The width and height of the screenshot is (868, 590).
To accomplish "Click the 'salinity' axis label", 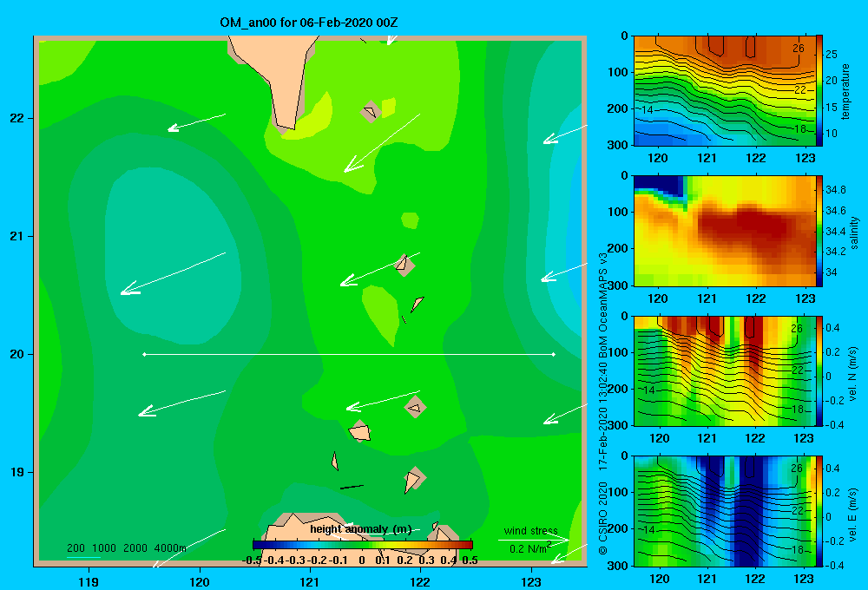I will point(854,233).
